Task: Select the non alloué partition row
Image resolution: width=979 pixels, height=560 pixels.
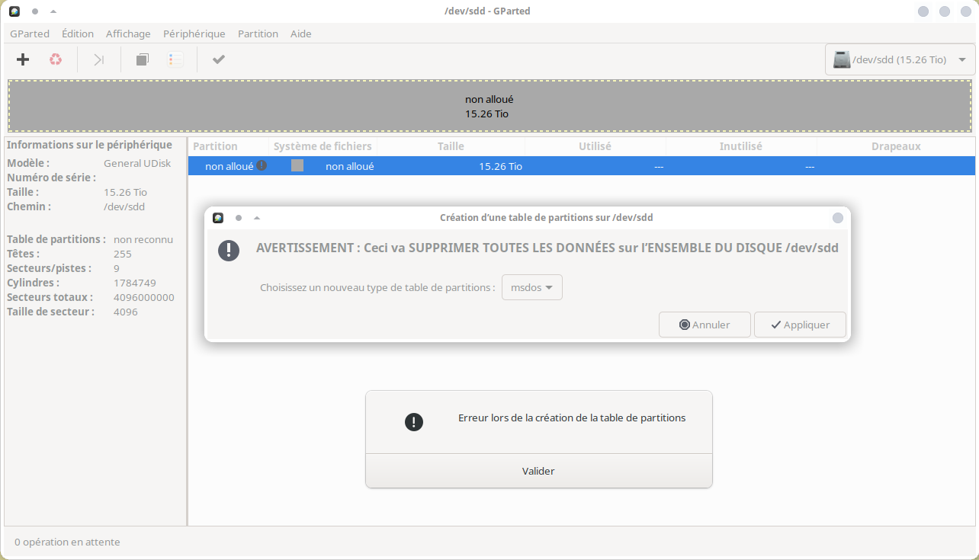Action: [582, 166]
